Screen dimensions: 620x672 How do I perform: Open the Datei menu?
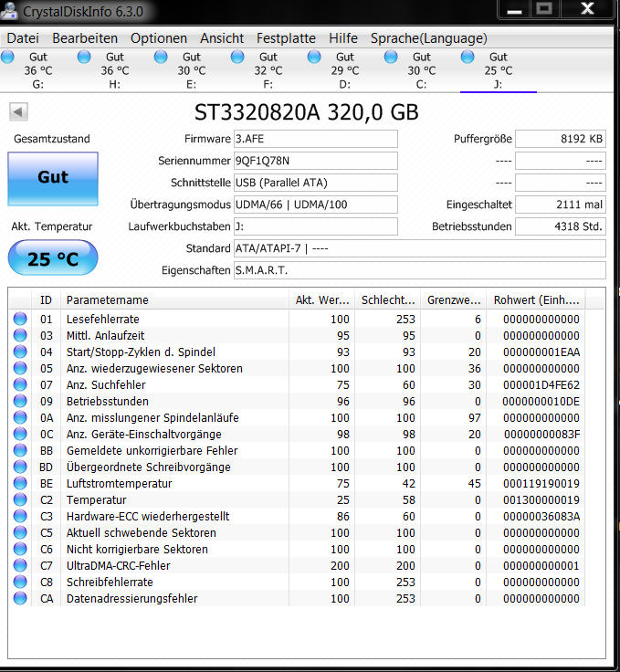pos(23,38)
